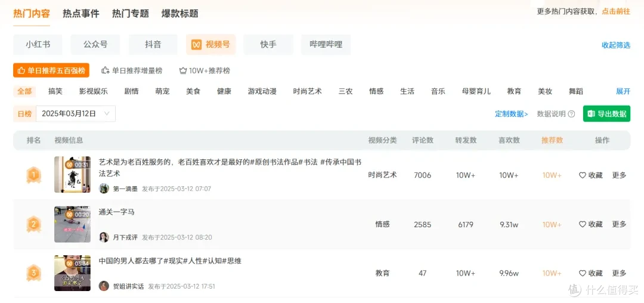Filter by 搞笑 category
This screenshot has width=644, height=303.
(x=55, y=91)
